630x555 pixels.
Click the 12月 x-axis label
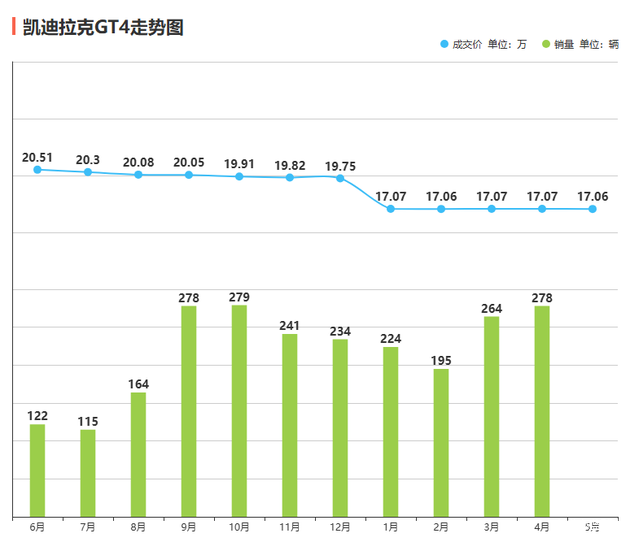tap(340, 527)
